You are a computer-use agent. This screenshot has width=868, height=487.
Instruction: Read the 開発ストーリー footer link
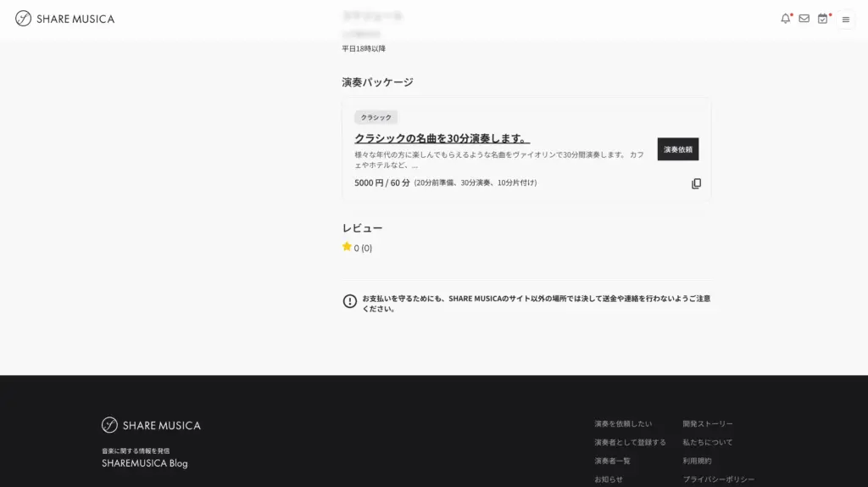click(x=708, y=423)
